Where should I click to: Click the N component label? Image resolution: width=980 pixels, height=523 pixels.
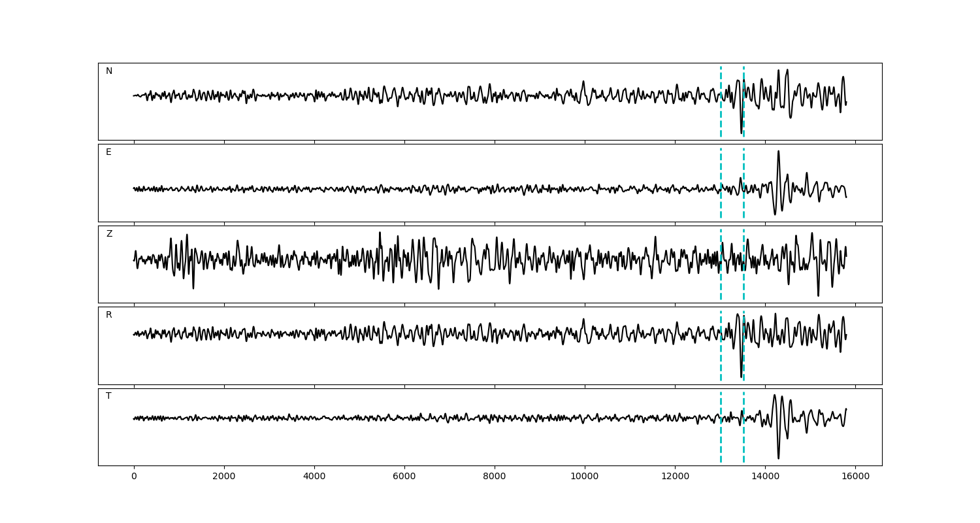(x=109, y=71)
